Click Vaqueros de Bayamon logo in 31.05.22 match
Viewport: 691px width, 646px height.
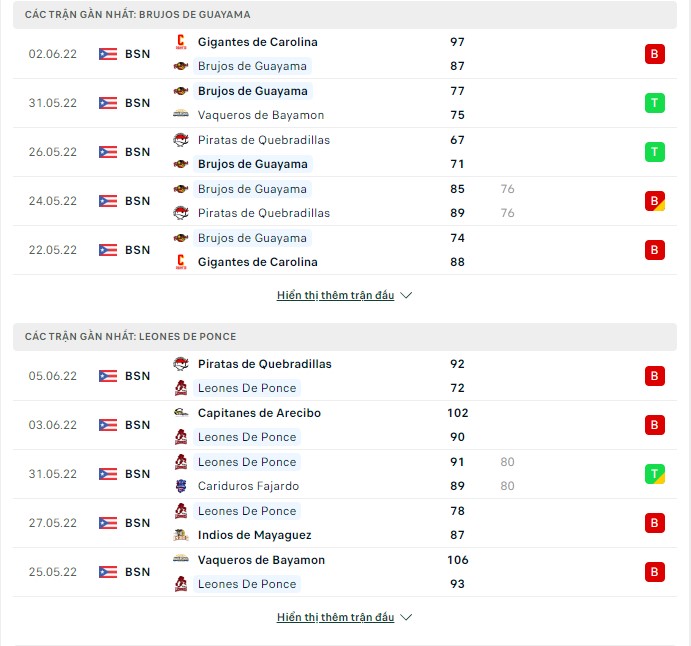tap(181, 115)
